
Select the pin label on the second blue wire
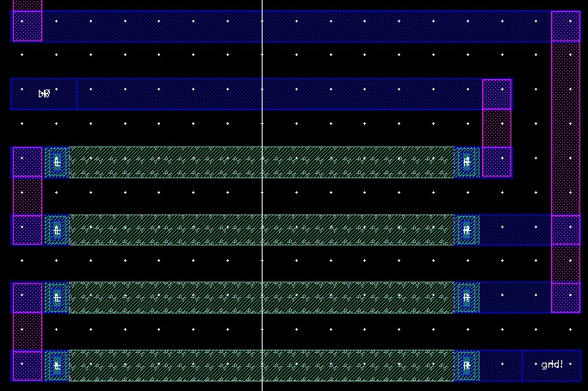point(44,94)
